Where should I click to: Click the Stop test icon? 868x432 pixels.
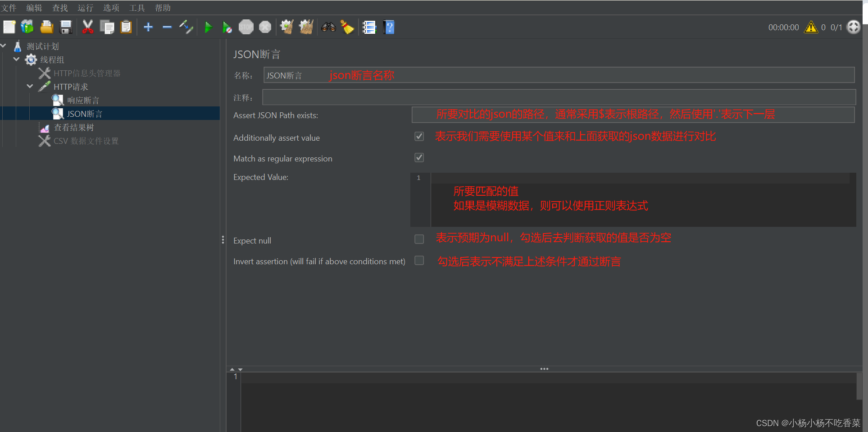click(x=246, y=27)
